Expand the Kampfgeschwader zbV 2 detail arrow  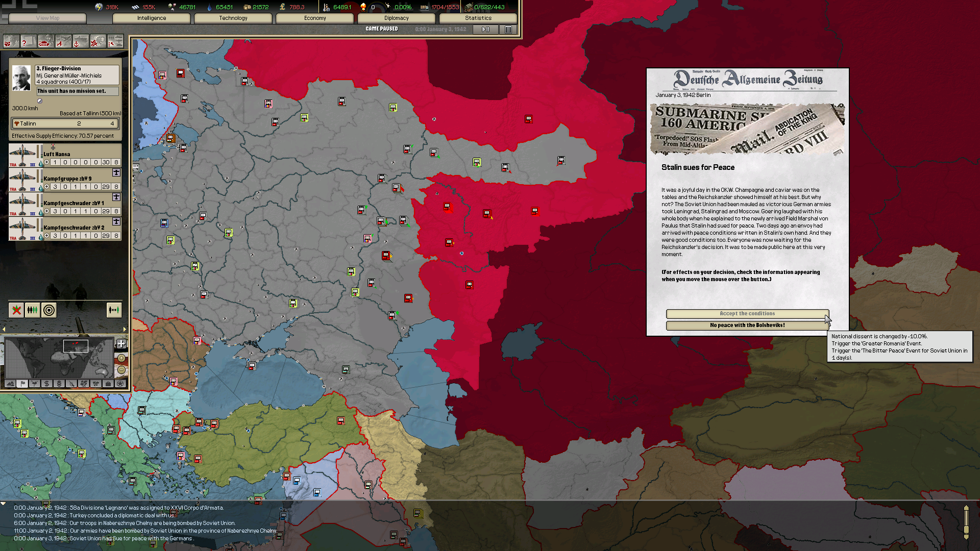116,221
